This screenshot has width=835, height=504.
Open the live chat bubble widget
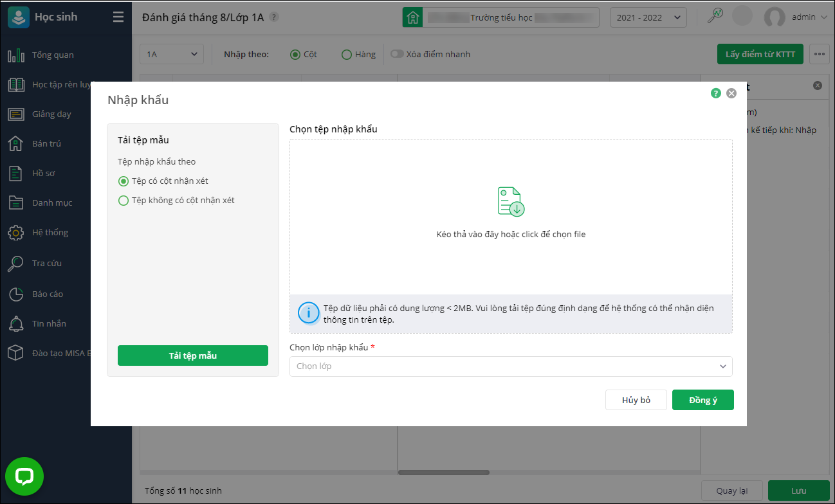24,476
